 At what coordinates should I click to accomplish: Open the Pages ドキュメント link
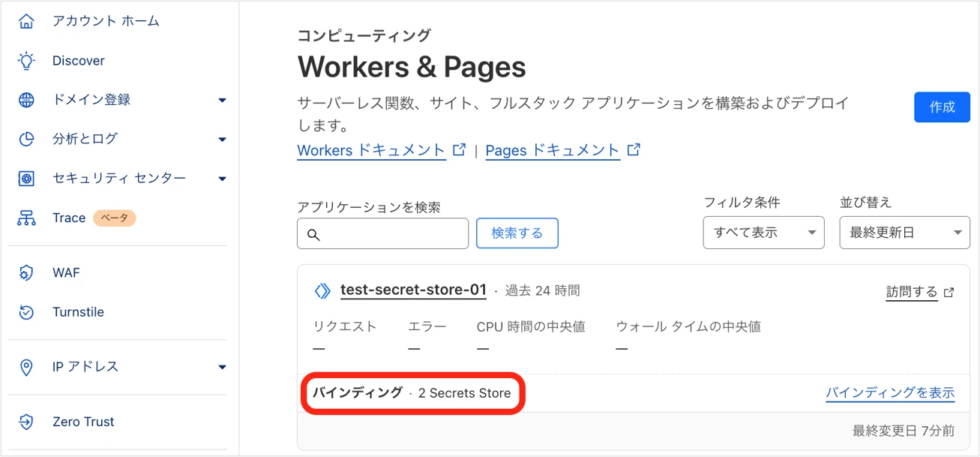[x=553, y=150]
